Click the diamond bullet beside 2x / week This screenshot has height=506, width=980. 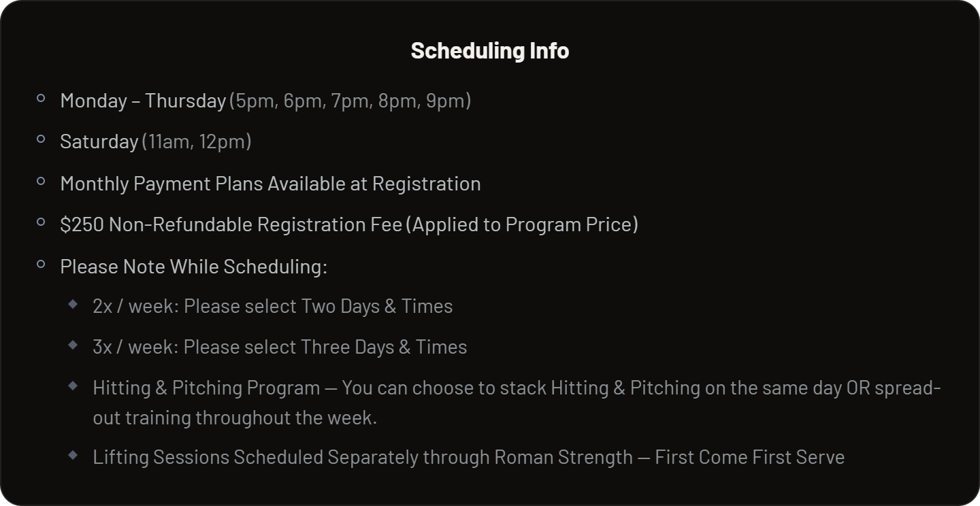[x=73, y=305]
